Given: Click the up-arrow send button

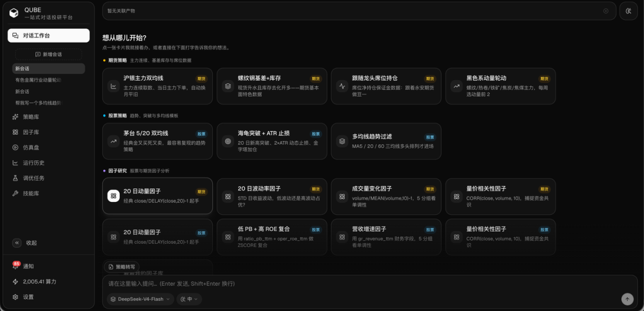Looking at the screenshot, I should (x=627, y=299).
